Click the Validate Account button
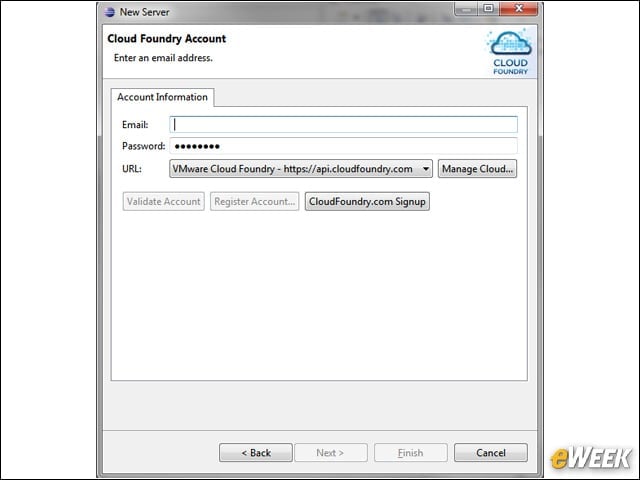This screenshot has height=480, width=640. (163, 202)
